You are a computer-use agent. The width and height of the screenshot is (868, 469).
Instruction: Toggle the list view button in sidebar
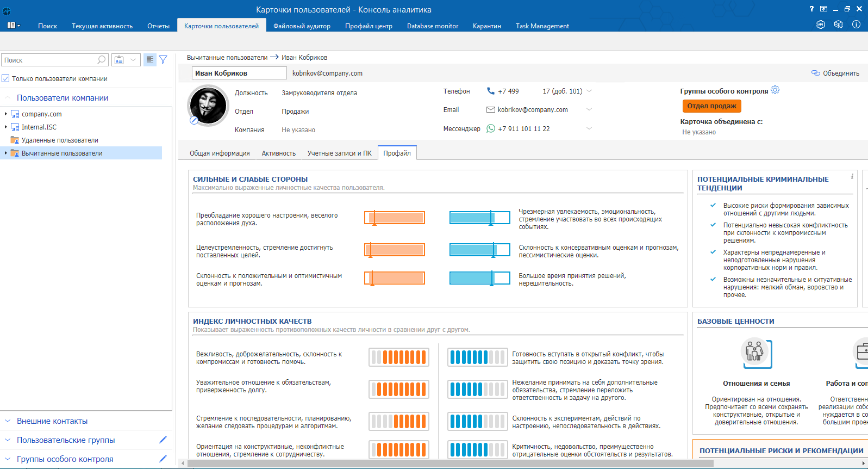(x=149, y=60)
